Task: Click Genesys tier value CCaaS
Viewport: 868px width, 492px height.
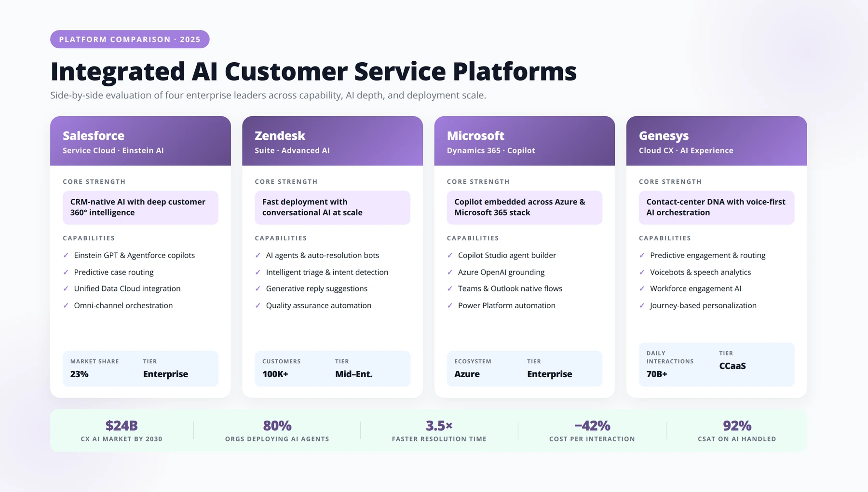Action: coord(732,366)
